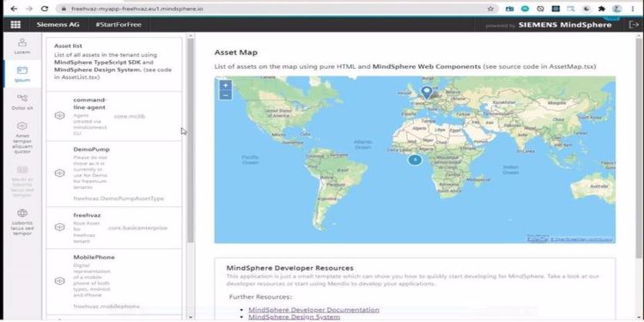This screenshot has height=322, width=644.
Task: Click the teal round extension icon
Action: click(526, 9)
